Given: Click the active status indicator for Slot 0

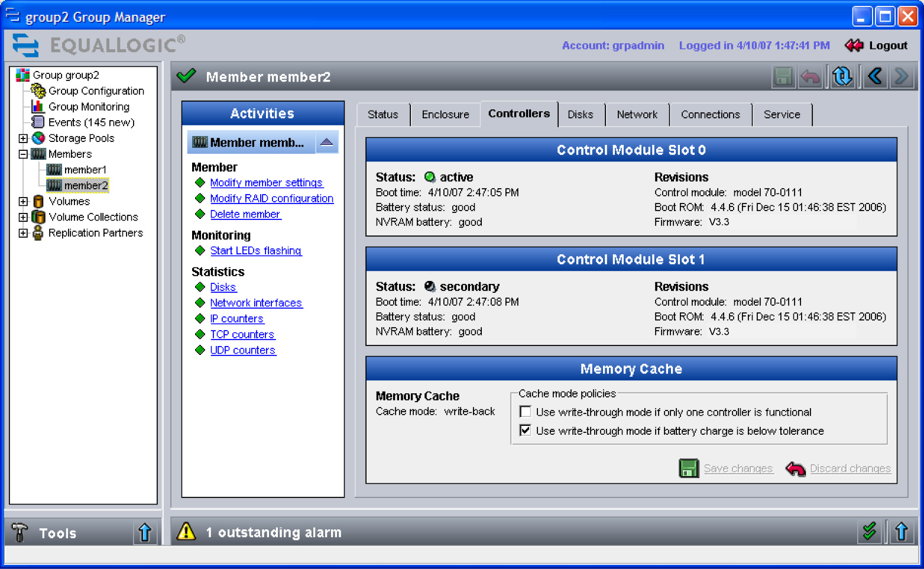Looking at the screenshot, I should 430,177.
